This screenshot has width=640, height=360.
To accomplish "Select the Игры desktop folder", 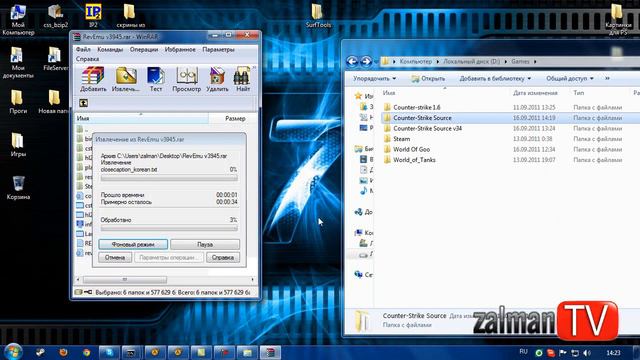I will (18, 145).
